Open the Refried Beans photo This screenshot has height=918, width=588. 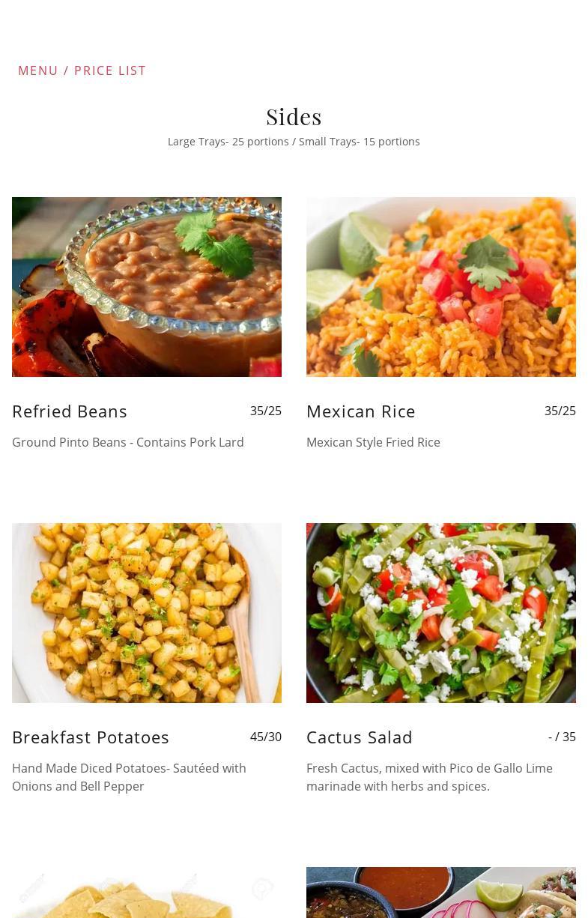tap(147, 287)
